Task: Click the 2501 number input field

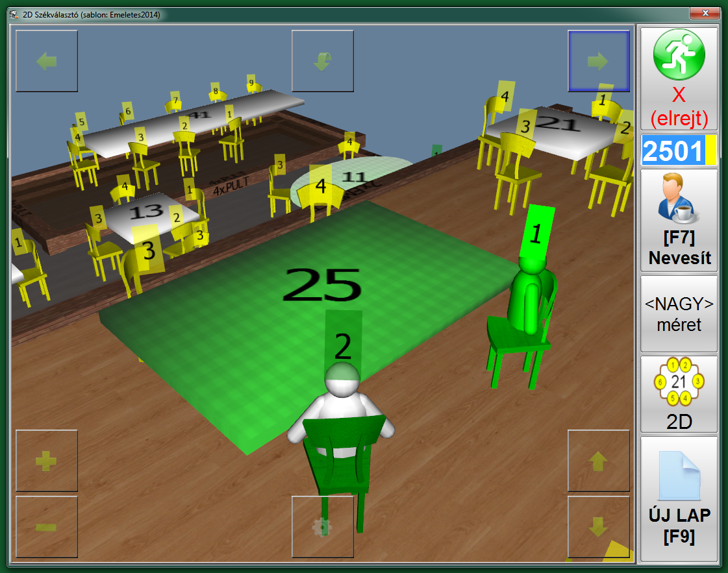Action: 673,151
